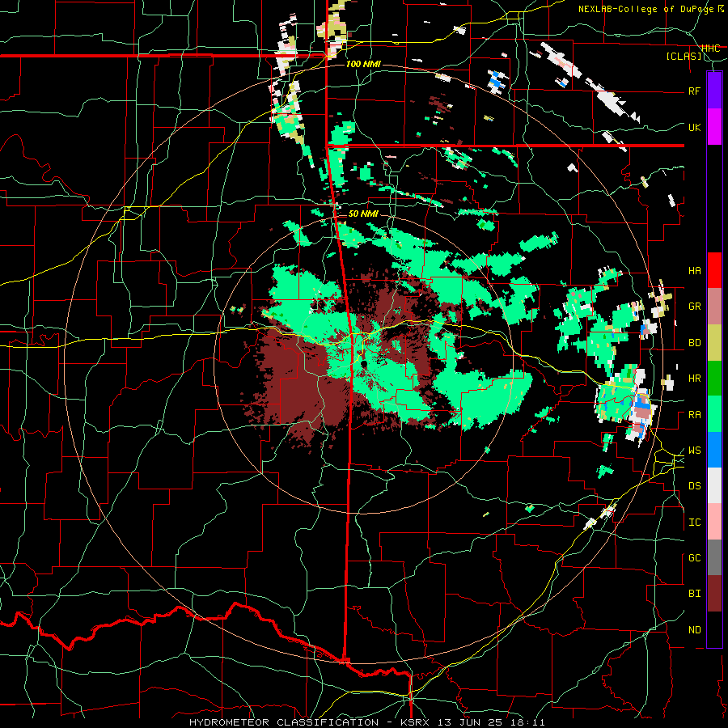Click the HHC product label
This screenshot has height=728, width=728.
coord(710,49)
